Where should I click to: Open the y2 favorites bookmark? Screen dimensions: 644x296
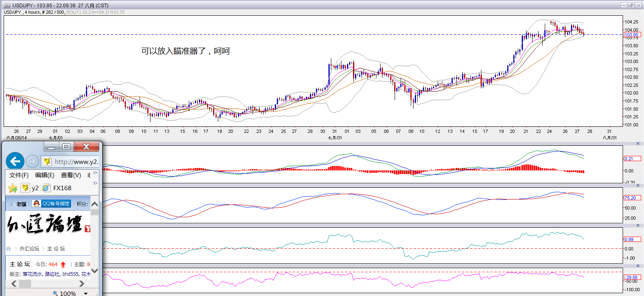pos(30,188)
